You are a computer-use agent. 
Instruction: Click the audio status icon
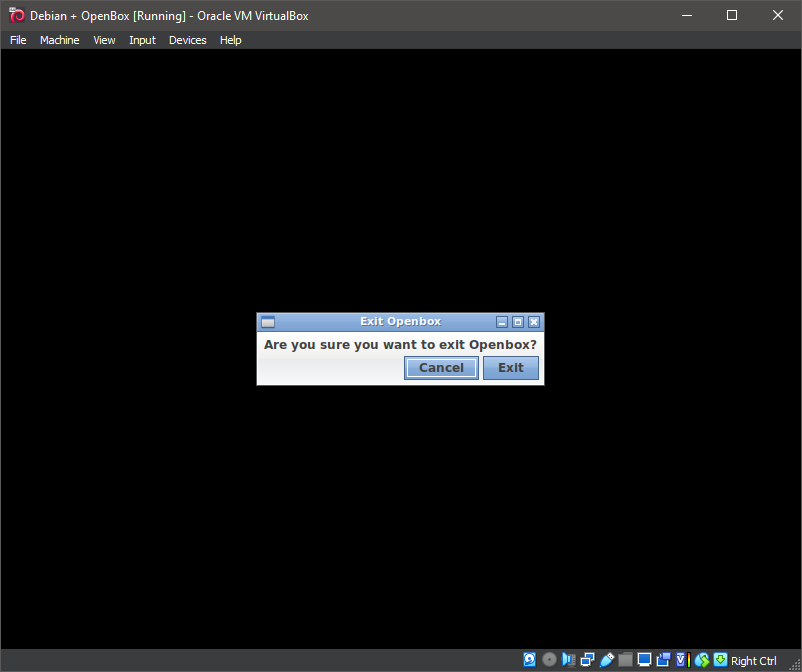568,660
